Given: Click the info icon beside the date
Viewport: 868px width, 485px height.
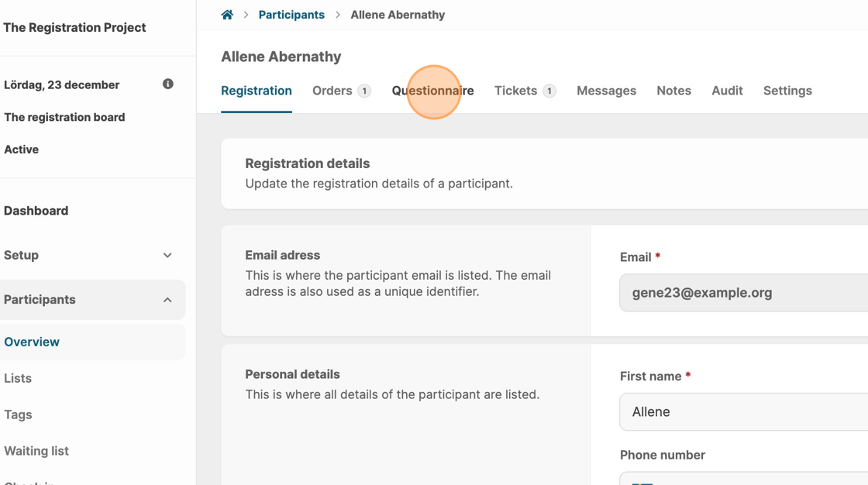Looking at the screenshot, I should (167, 84).
